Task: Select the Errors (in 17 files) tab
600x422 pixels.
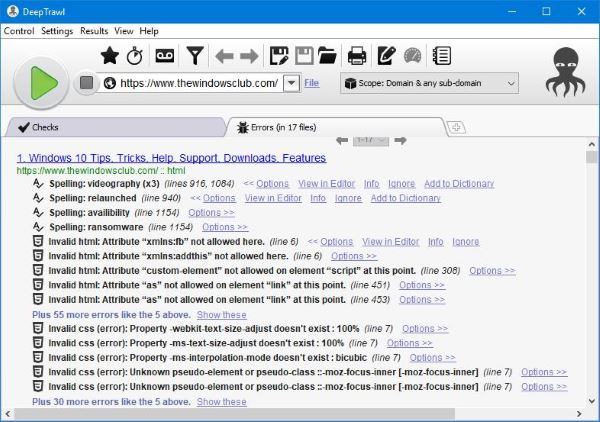Action: pos(335,127)
